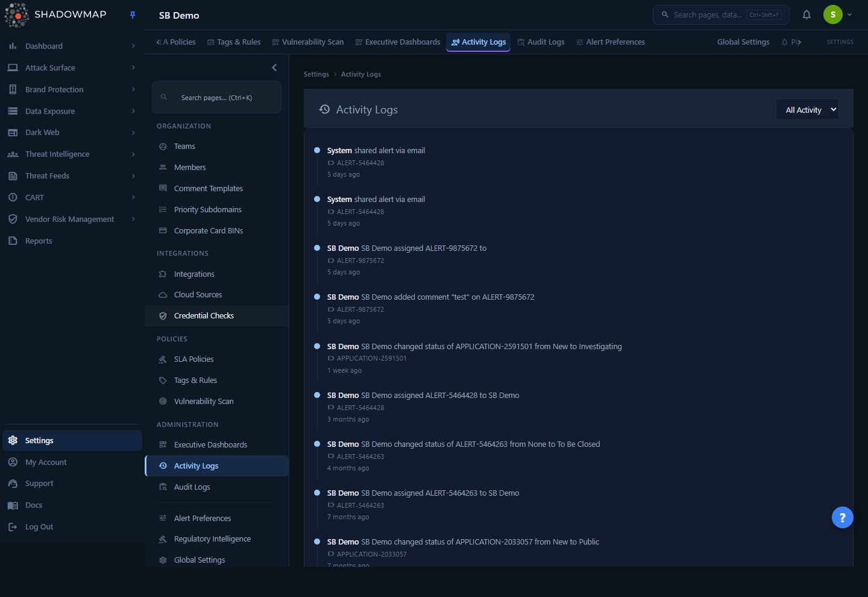Click the Settings gear icon

tap(13, 440)
